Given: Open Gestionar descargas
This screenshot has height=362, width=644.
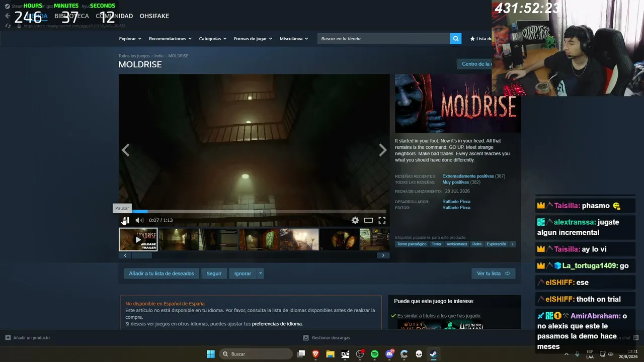Looking at the screenshot, I should pos(327,338).
